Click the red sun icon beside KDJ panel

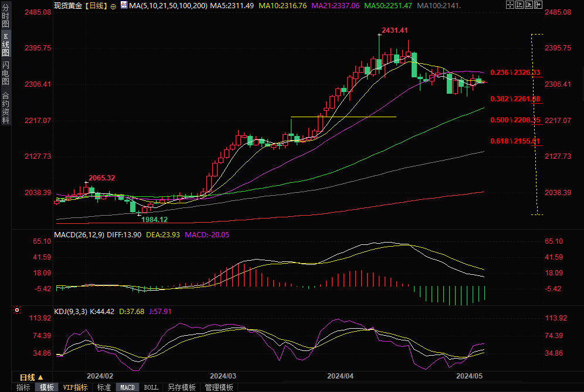(x=17, y=310)
